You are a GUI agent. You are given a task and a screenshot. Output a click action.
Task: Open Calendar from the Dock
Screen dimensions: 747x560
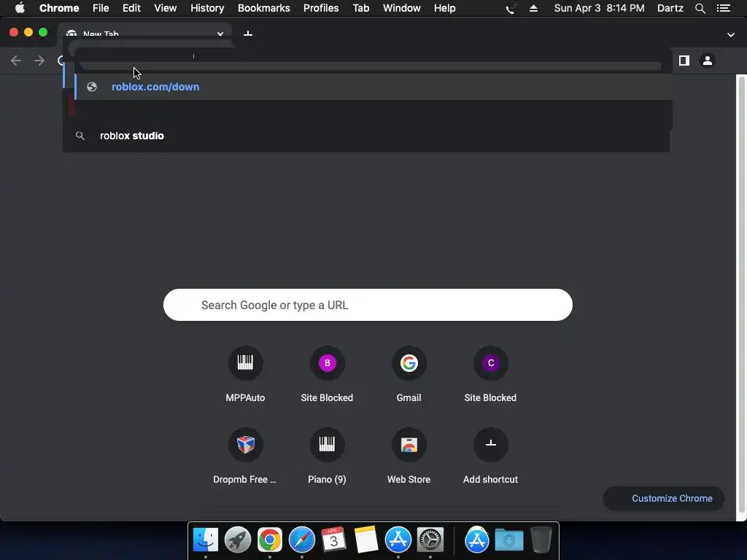[333, 540]
